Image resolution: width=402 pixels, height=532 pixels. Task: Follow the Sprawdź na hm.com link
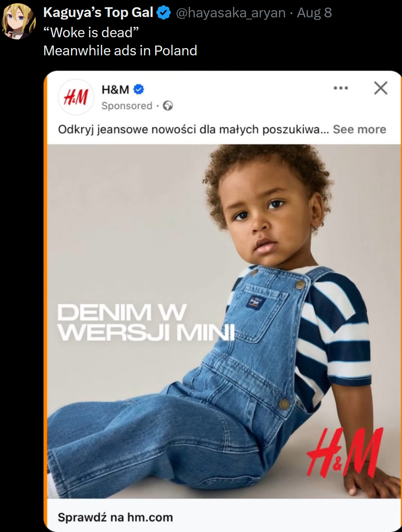pyautogui.click(x=115, y=517)
